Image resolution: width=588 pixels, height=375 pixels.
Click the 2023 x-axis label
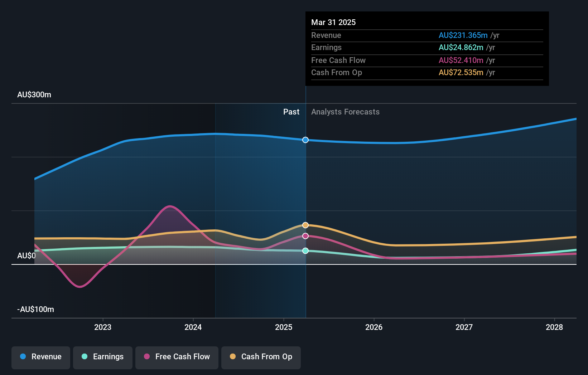[x=103, y=327]
